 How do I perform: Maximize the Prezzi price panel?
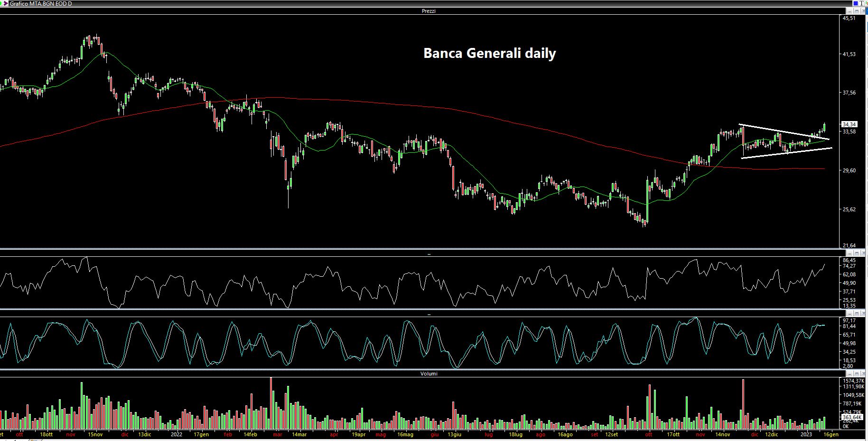pyautogui.click(x=857, y=11)
